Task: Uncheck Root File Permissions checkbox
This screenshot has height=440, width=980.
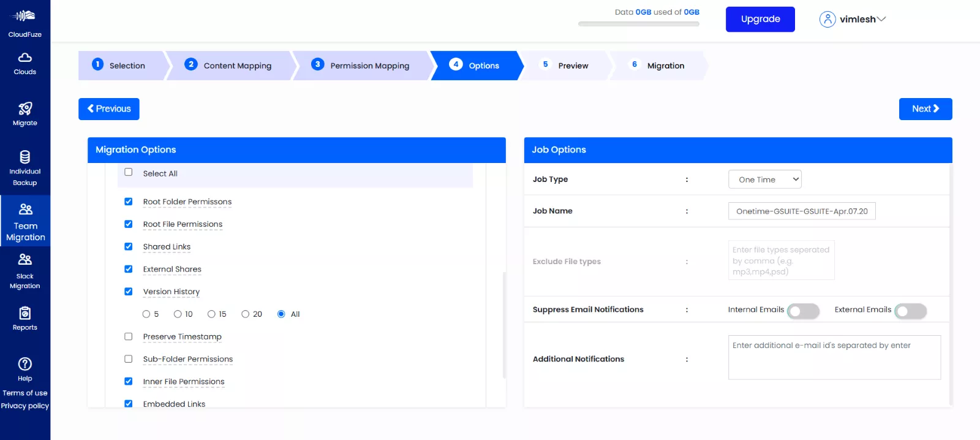Action: (x=129, y=224)
